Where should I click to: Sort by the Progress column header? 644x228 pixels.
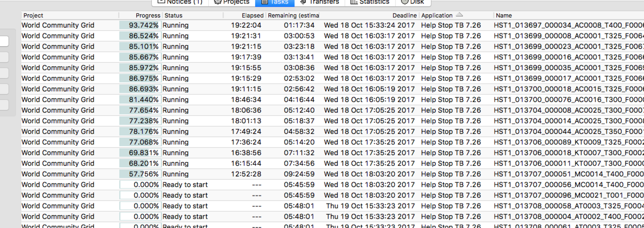pyautogui.click(x=148, y=15)
